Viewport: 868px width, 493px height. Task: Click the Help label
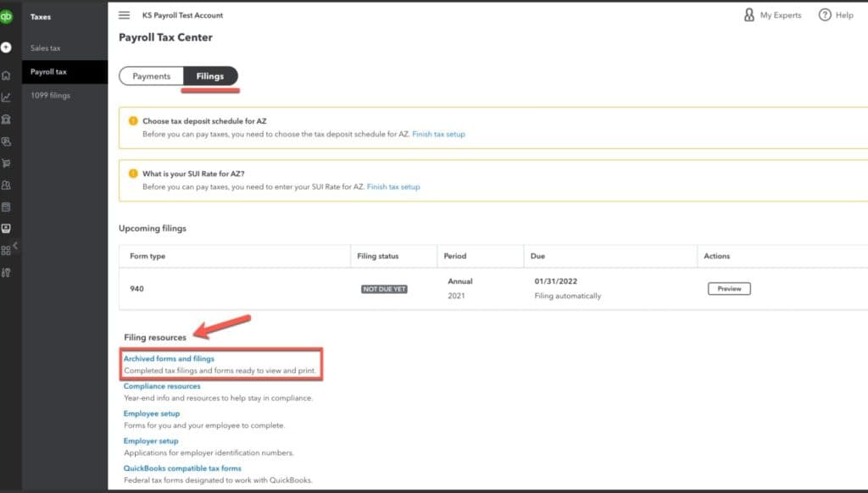(844, 15)
